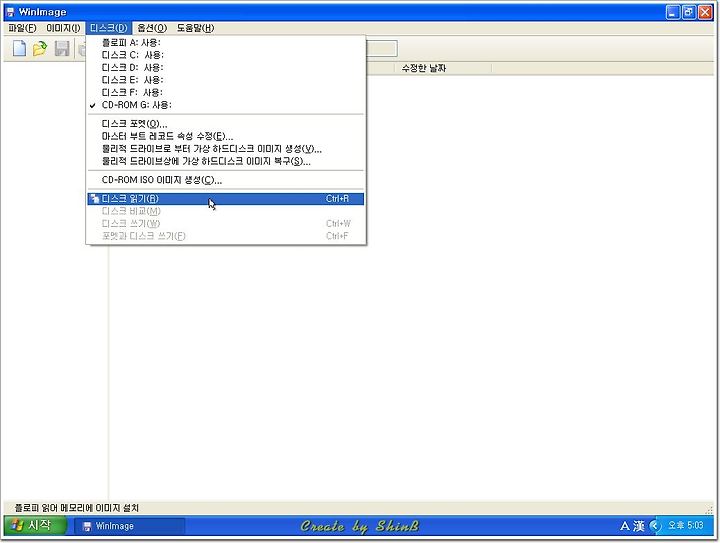Close the open 디스크(D) menu

[108, 28]
